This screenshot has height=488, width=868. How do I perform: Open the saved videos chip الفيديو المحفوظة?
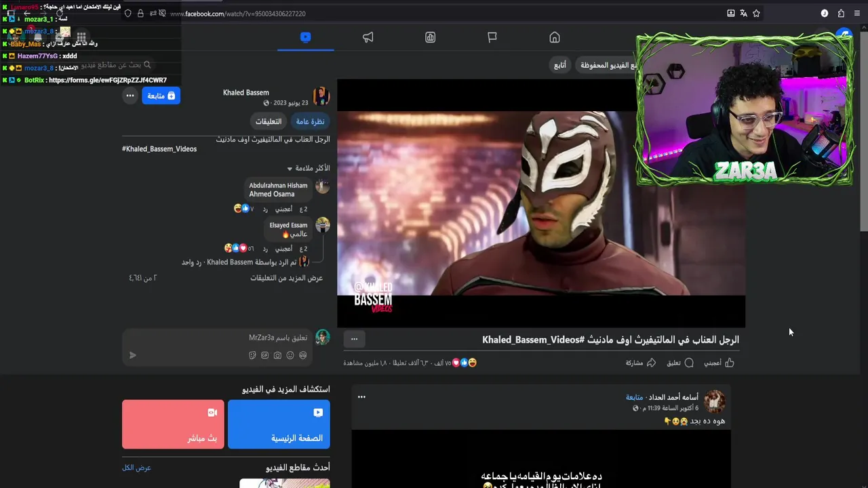(x=607, y=65)
